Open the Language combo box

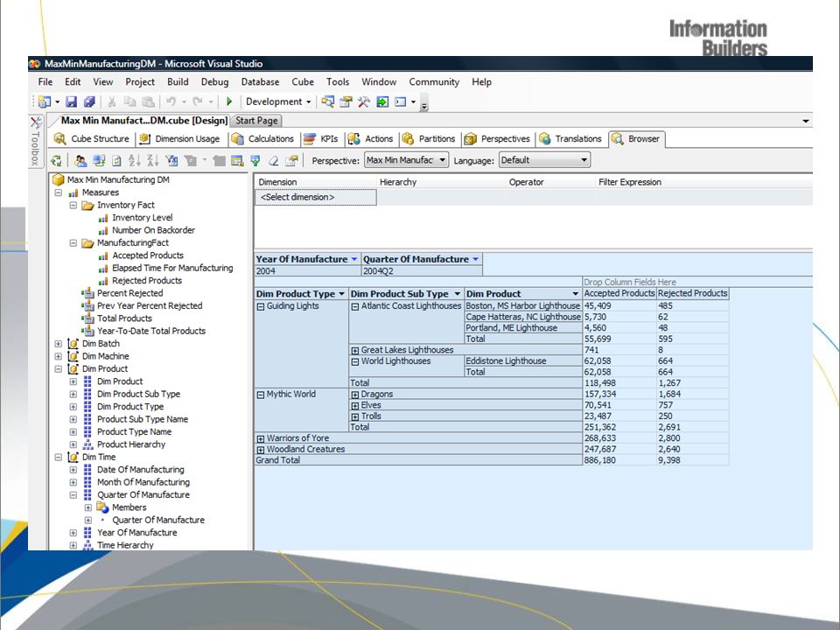point(544,160)
